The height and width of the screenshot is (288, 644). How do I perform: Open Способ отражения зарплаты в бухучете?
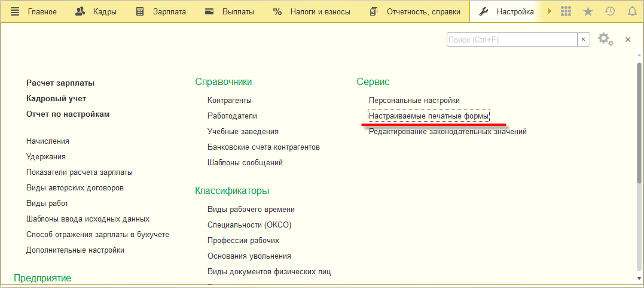point(97,235)
